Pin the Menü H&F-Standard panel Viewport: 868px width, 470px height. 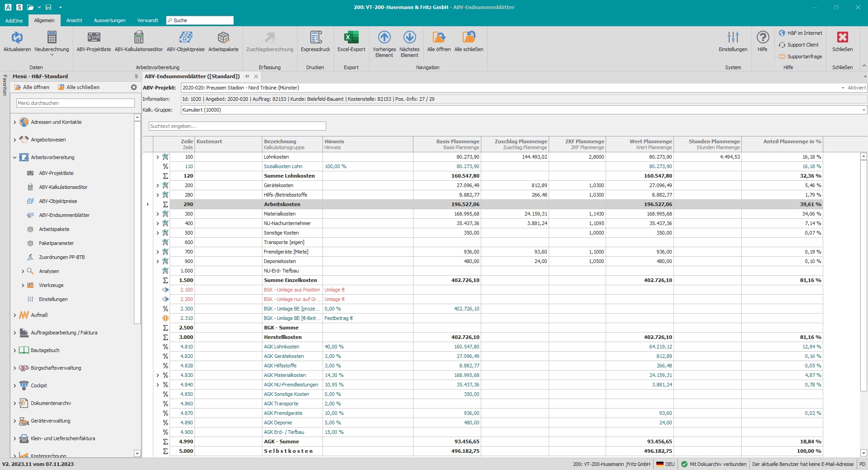[136, 76]
